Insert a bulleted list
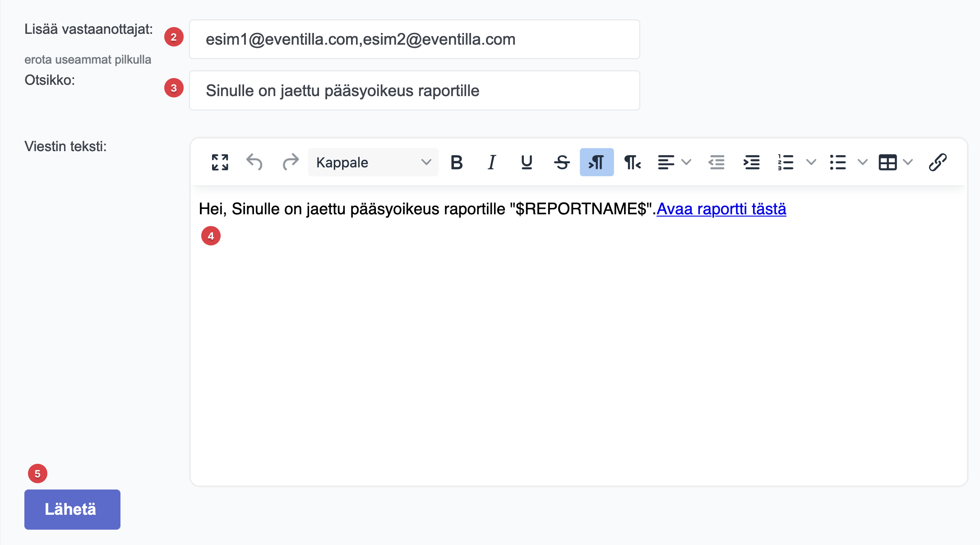The width and height of the screenshot is (980, 545). [x=838, y=162]
